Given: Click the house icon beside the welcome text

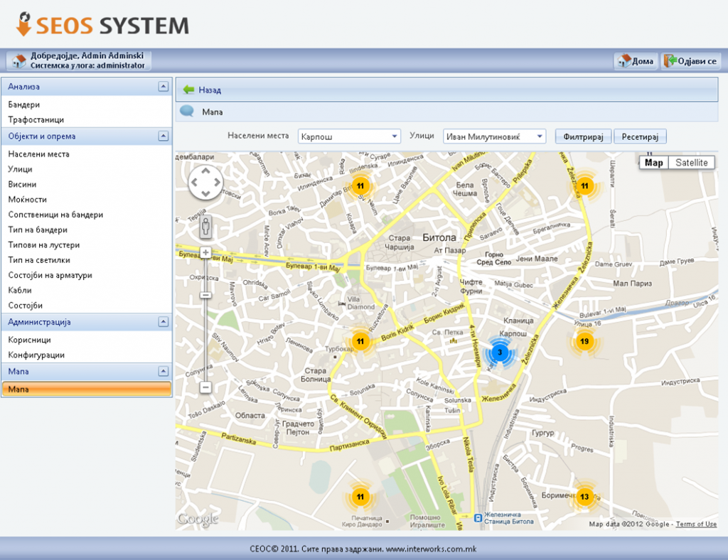Looking at the screenshot, I should pyautogui.click(x=18, y=61).
